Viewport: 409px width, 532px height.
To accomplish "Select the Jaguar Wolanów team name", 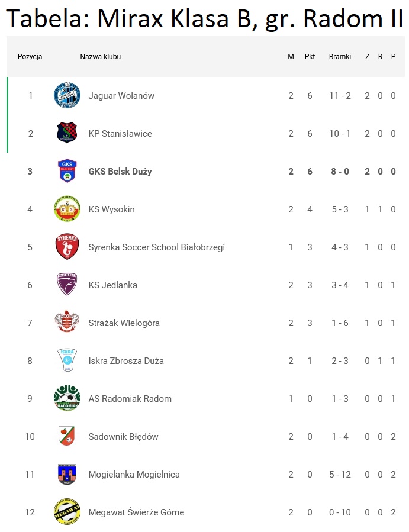I will click(121, 96).
